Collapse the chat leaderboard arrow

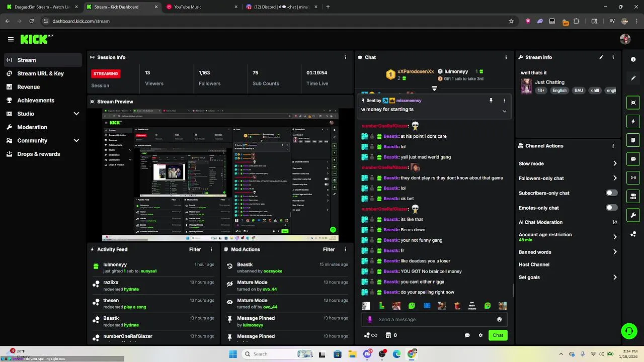434,88
